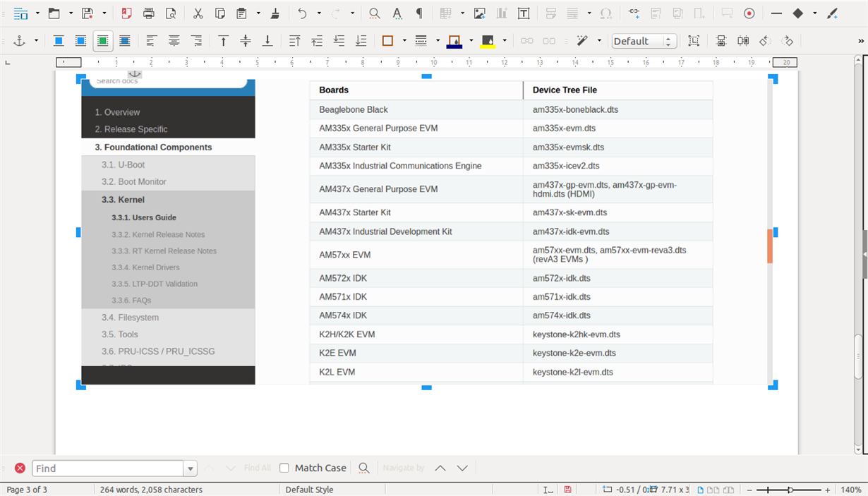Select the Insert Line tool

click(776, 13)
